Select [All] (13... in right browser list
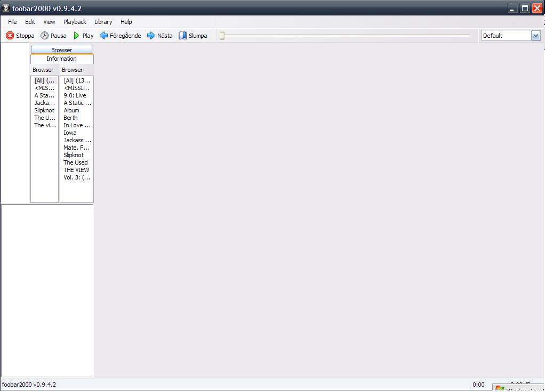Screen dimensions: 545x392 click(77, 80)
